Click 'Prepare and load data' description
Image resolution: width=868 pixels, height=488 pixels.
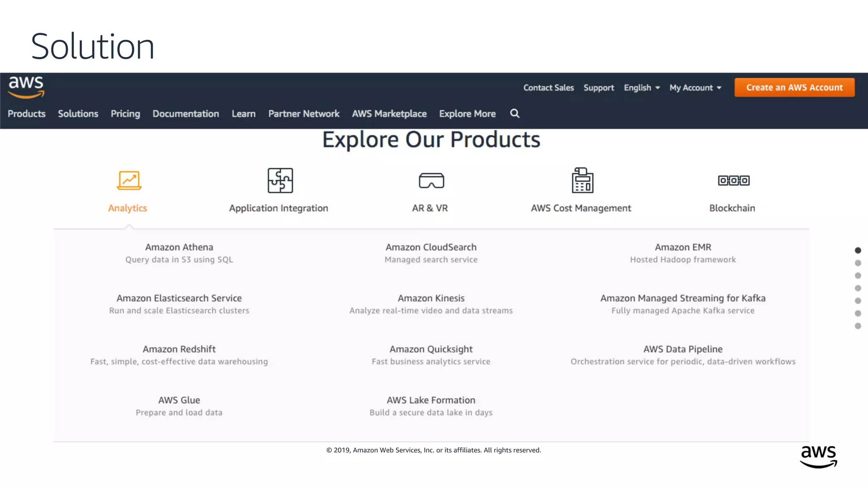[x=179, y=413]
